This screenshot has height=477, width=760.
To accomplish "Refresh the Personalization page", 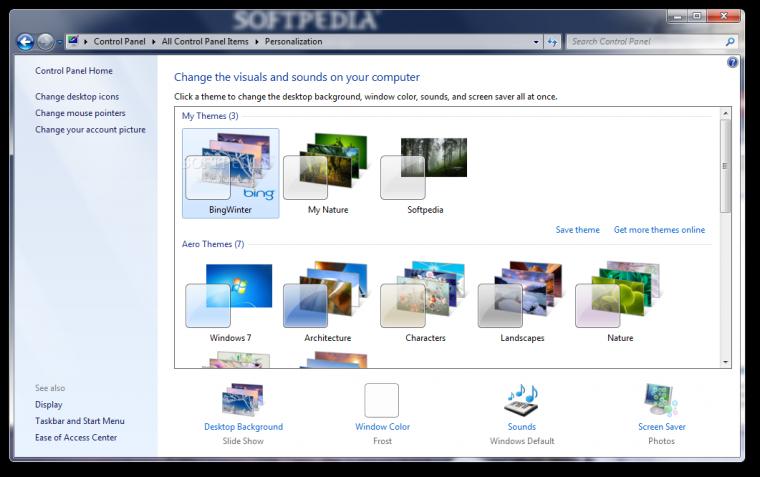I will [552, 42].
